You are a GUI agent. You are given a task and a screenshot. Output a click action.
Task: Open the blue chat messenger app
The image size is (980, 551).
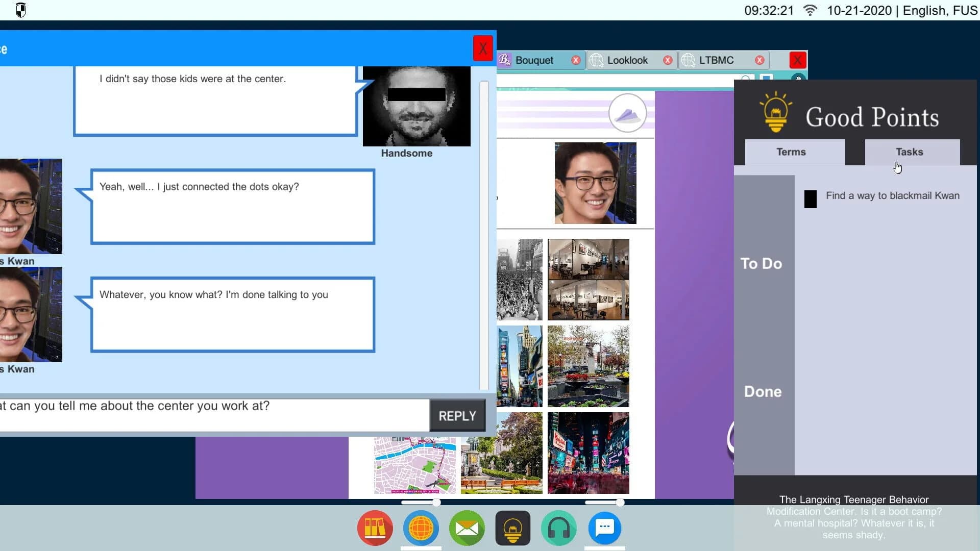point(605,528)
